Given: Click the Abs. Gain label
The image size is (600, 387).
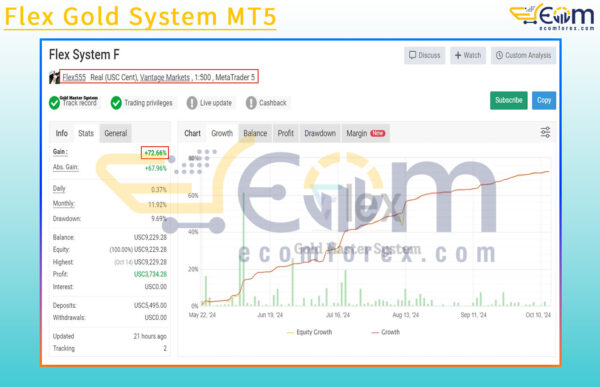Looking at the screenshot, I should [x=66, y=167].
